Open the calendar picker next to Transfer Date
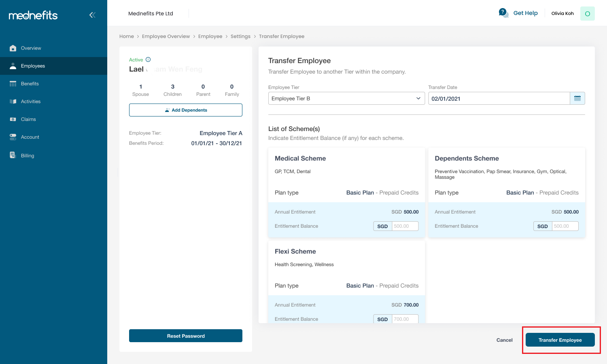The width and height of the screenshot is (607, 364). point(577,98)
